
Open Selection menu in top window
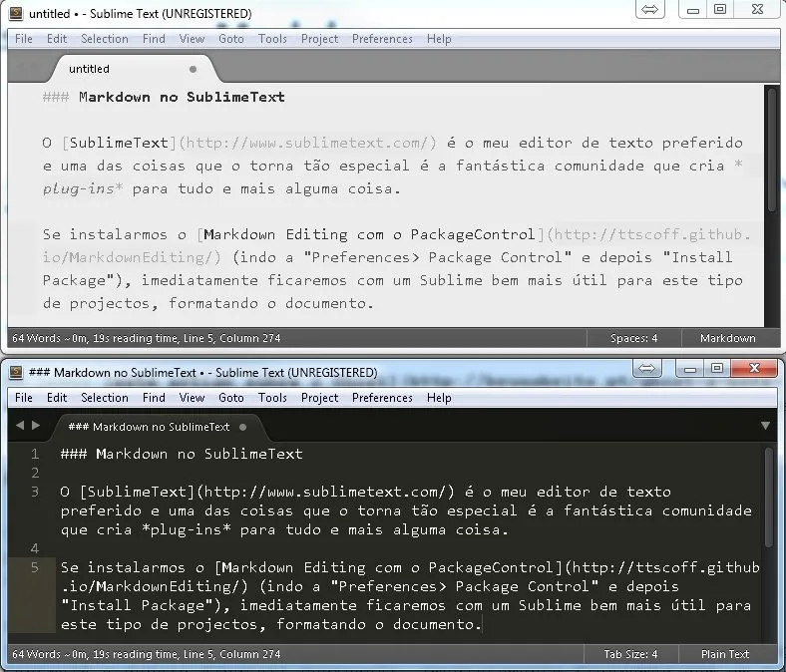(105, 39)
